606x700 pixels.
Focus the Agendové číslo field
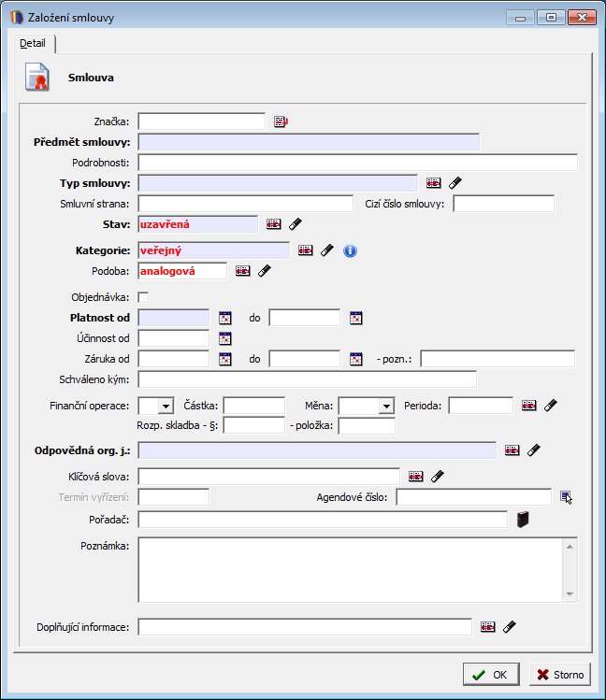474,497
